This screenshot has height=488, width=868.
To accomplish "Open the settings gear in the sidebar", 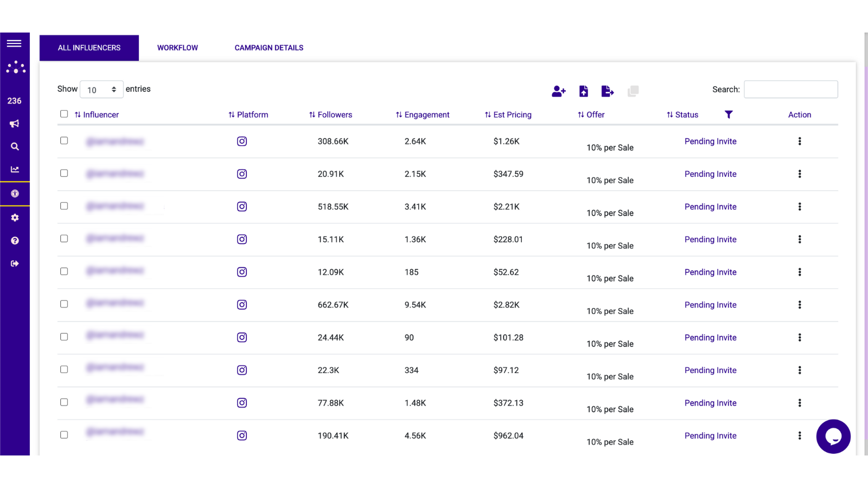I will 15,217.
